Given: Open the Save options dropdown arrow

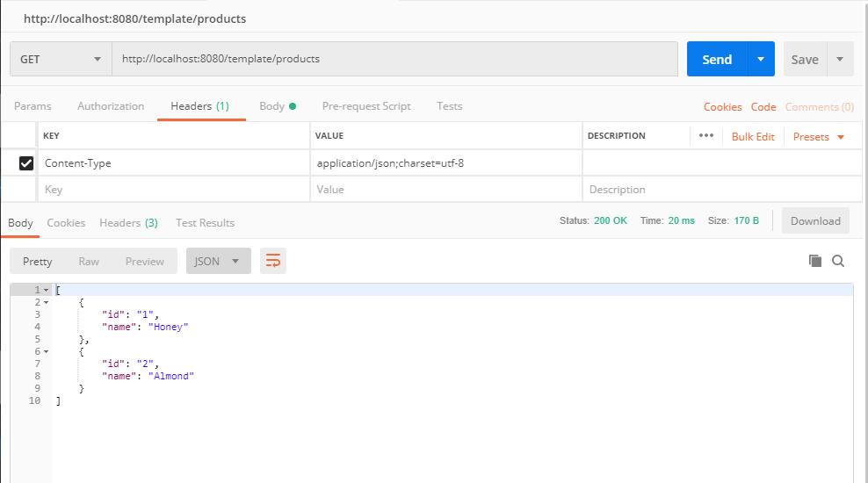Looking at the screenshot, I should pos(840,59).
